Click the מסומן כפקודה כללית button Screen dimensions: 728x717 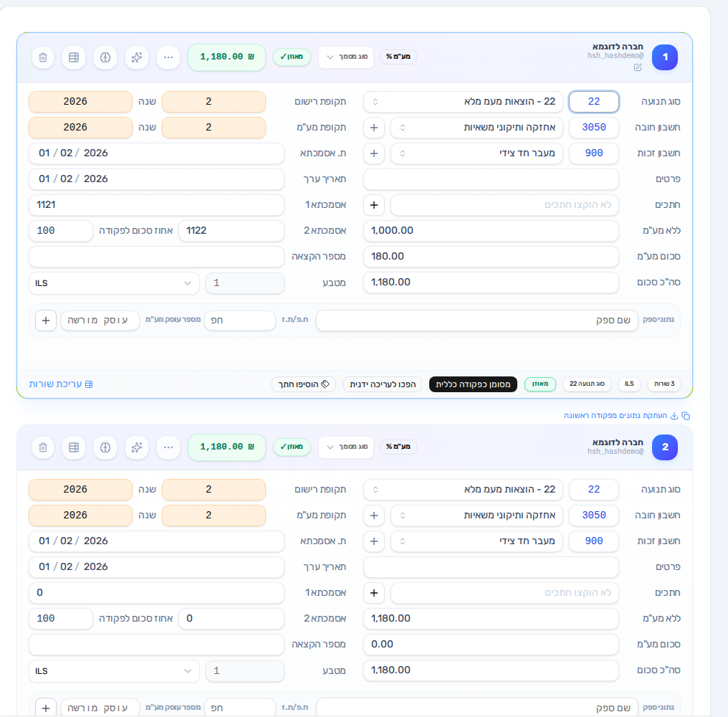tap(473, 384)
